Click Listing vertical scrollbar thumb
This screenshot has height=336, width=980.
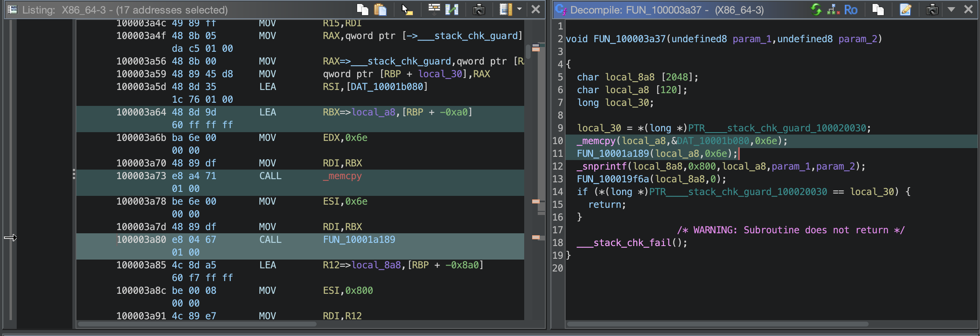528,51
